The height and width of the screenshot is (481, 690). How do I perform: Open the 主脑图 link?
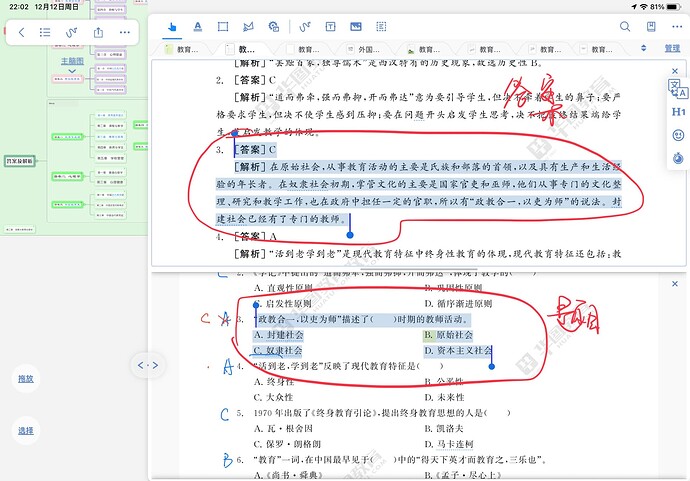pyautogui.click(x=72, y=61)
